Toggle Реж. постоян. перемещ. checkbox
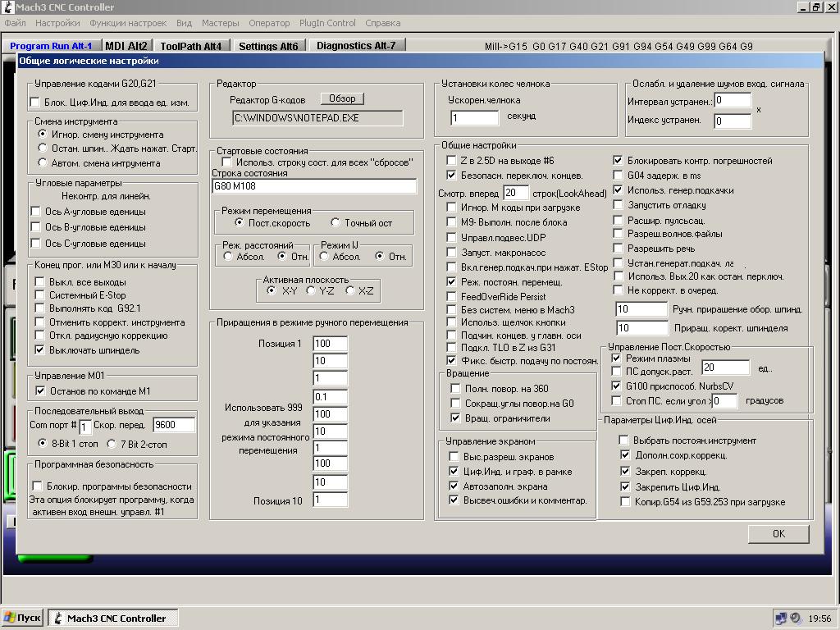 451,282
